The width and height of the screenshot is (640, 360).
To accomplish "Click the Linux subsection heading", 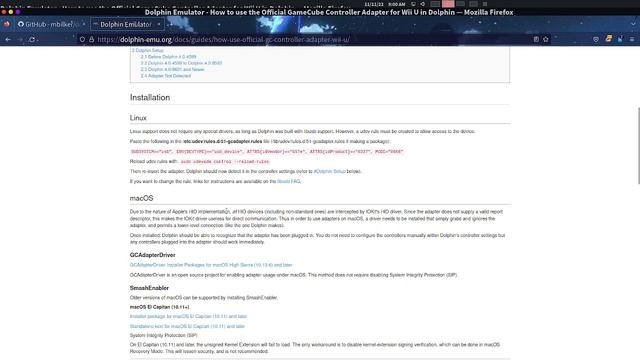I will click(138, 118).
